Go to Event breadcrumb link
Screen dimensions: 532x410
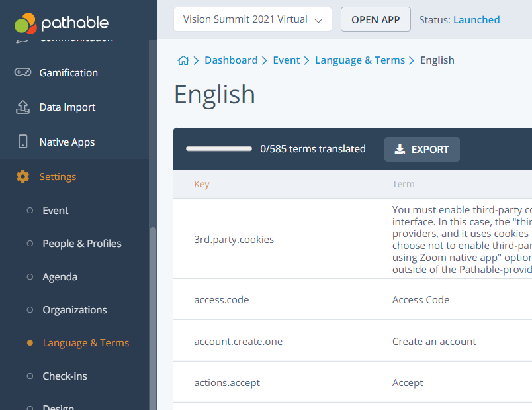pos(287,60)
